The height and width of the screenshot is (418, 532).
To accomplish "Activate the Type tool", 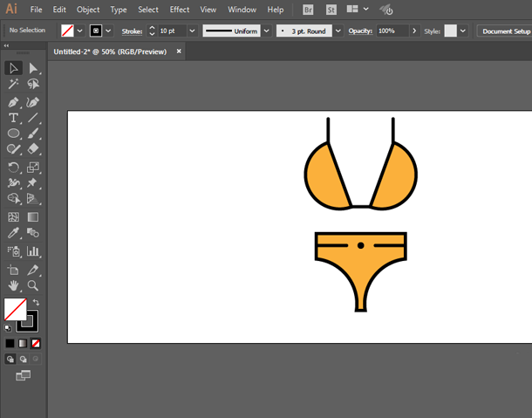I will [14, 118].
